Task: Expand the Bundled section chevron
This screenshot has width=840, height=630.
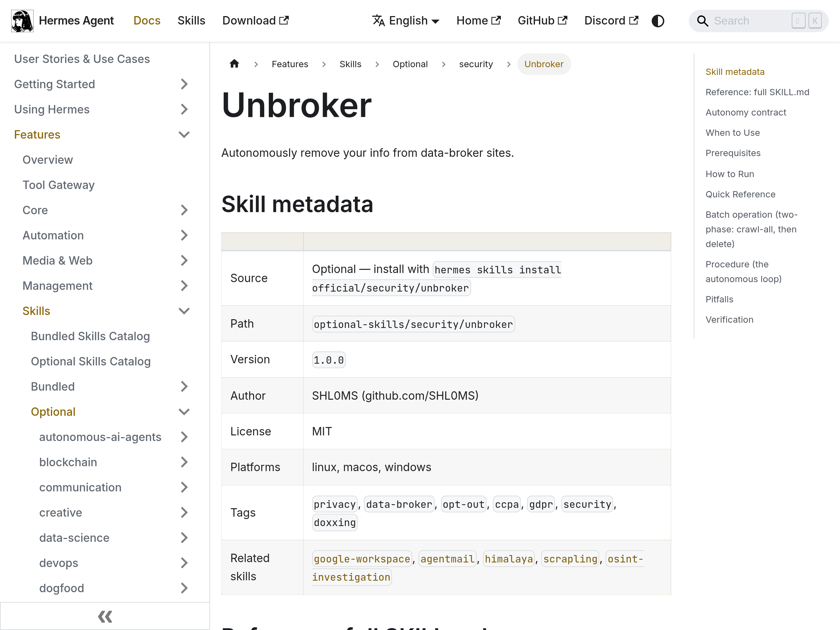Action: [184, 386]
